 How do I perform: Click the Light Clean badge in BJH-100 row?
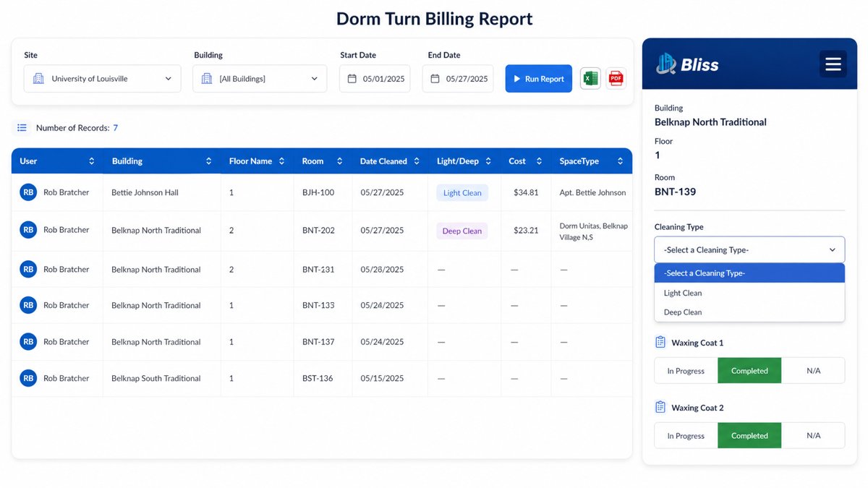[x=462, y=193]
